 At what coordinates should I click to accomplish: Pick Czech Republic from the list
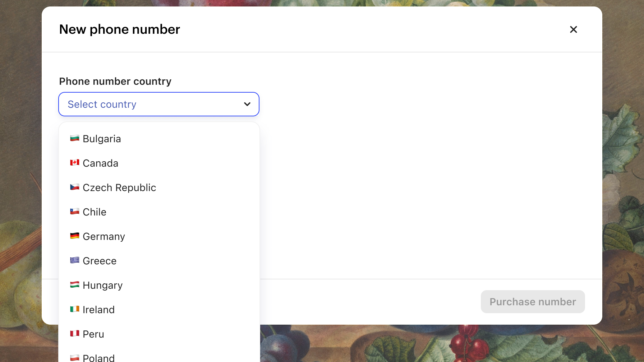[x=119, y=188]
